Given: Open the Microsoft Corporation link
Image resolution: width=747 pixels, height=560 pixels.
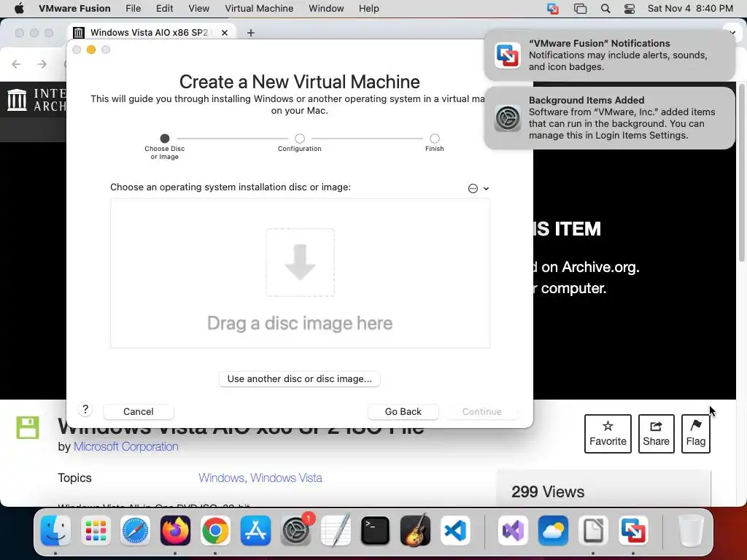Looking at the screenshot, I should point(125,447).
